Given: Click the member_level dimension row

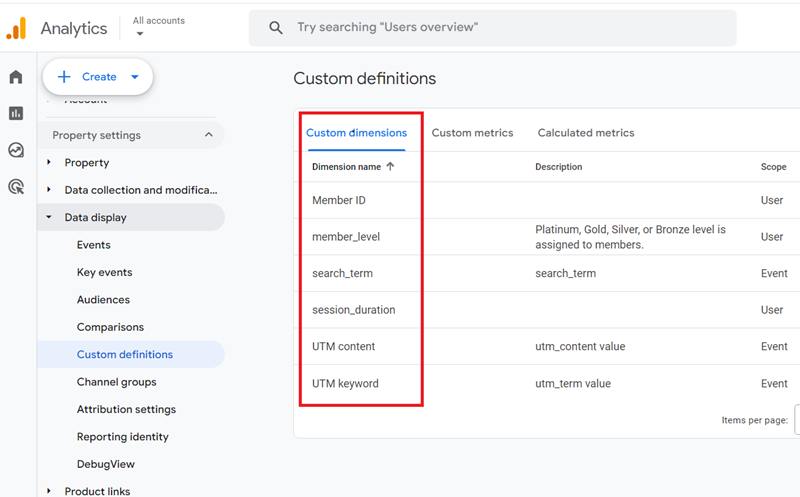Looking at the screenshot, I should coord(346,237).
